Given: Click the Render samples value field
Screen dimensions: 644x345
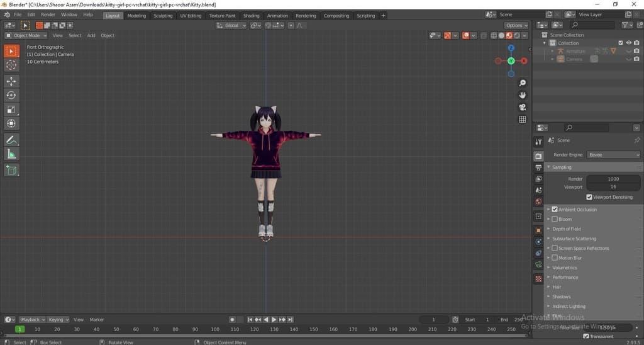Looking at the screenshot, I should [613, 179].
